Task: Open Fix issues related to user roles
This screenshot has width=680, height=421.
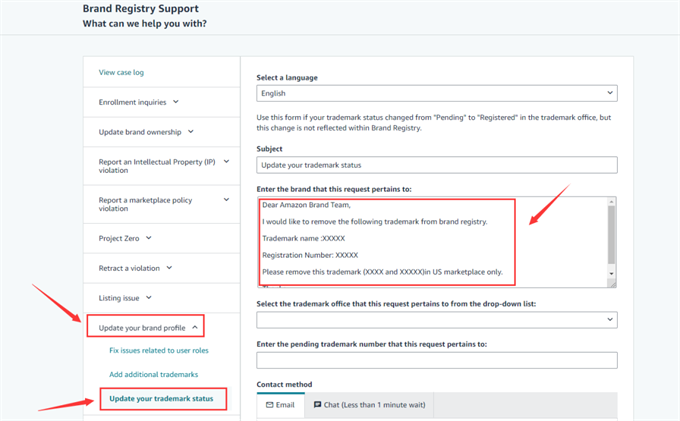Action: [159, 350]
